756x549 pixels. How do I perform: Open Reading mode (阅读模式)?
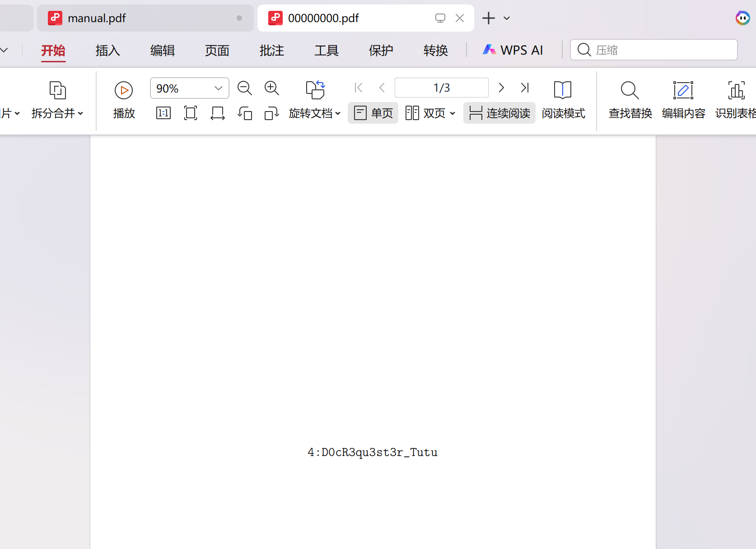(563, 100)
